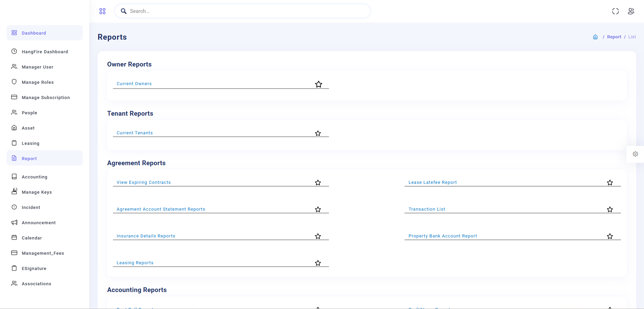
Task: Click the List breadcrumb text
Action: click(x=632, y=37)
